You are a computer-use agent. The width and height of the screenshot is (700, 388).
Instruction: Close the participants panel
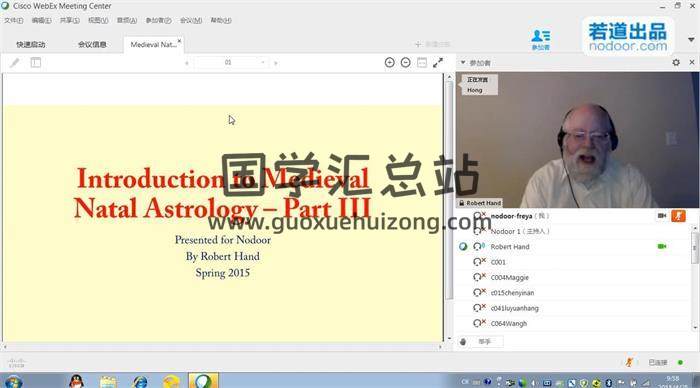(692, 63)
